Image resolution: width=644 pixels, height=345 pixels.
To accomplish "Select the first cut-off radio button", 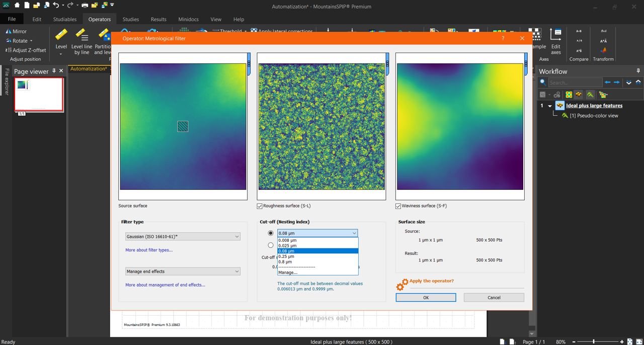I will coord(271,233).
